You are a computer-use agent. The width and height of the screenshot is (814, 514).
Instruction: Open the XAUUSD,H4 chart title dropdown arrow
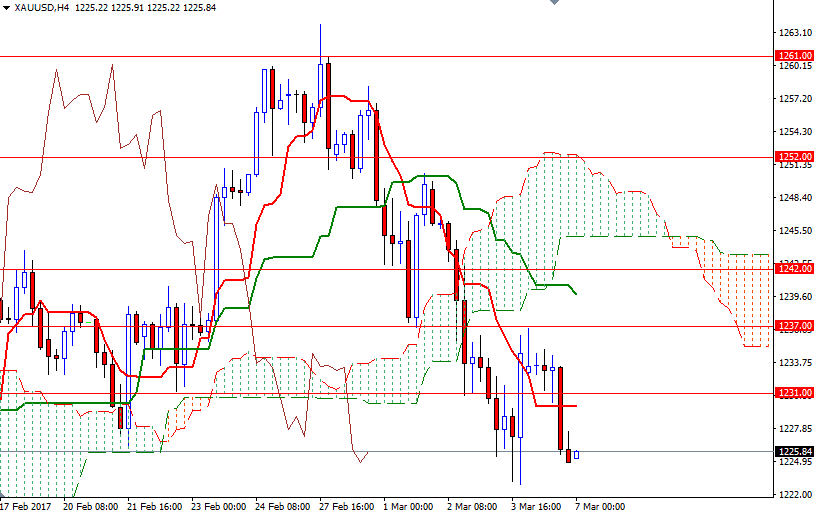(6, 8)
